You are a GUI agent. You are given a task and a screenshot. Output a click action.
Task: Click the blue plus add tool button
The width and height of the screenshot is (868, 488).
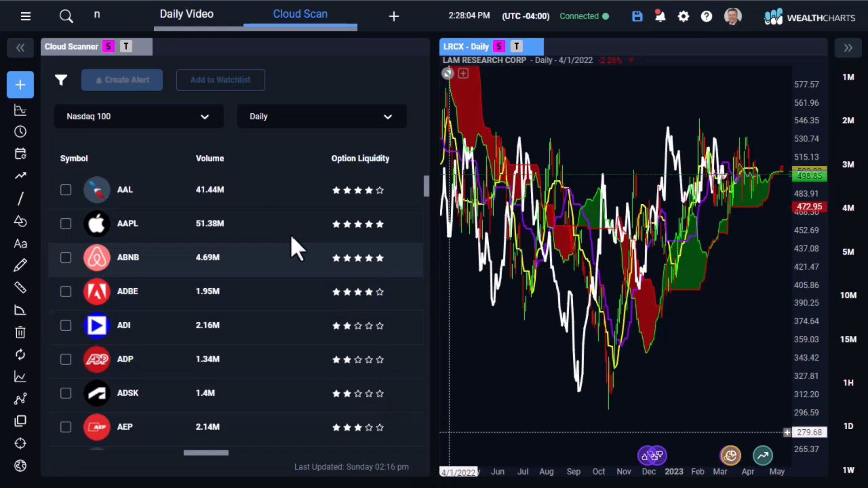coord(20,84)
